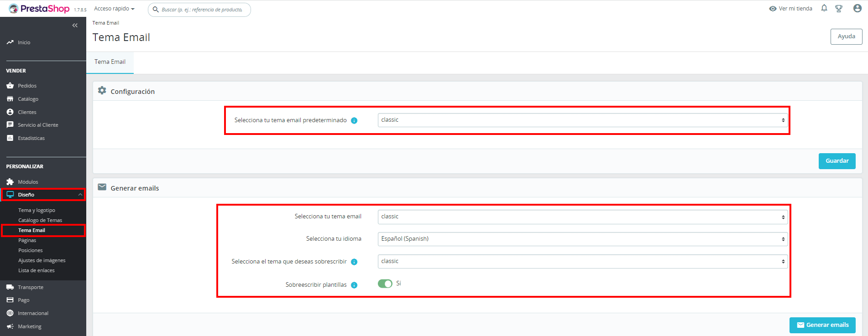Open Catálogo de Temas submenu item

click(x=40, y=220)
